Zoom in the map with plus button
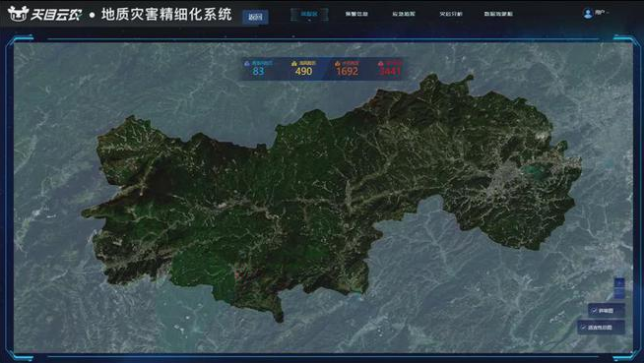The image size is (644, 363). click(619, 282)
